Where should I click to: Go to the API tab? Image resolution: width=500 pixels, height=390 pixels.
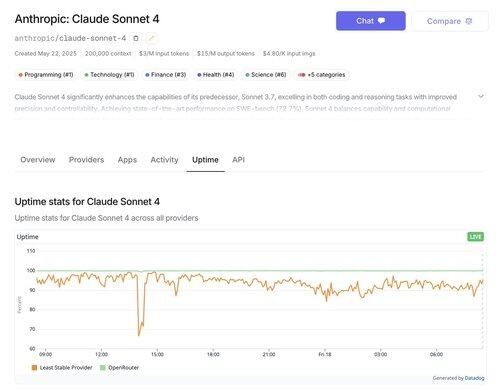238,160
